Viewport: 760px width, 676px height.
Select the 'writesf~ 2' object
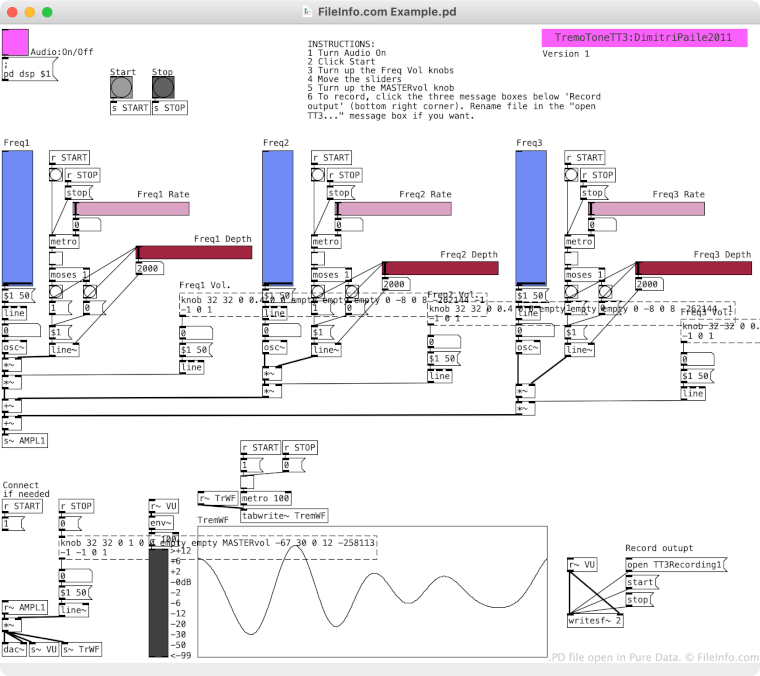(x=595, y=621)
